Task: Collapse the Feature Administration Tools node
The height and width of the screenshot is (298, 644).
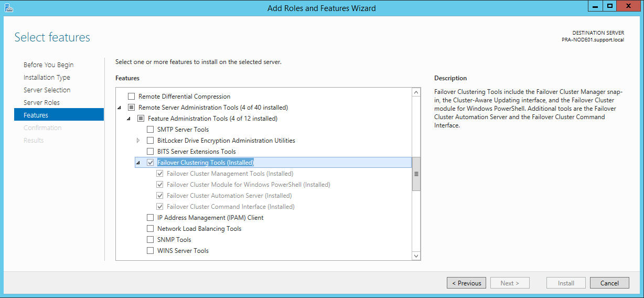Action: pyautogui.click(x=129, y=119)
